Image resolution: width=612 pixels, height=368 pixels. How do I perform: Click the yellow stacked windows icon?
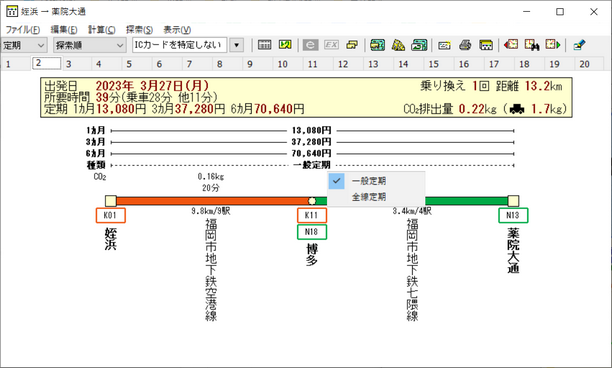pos(352,45)
